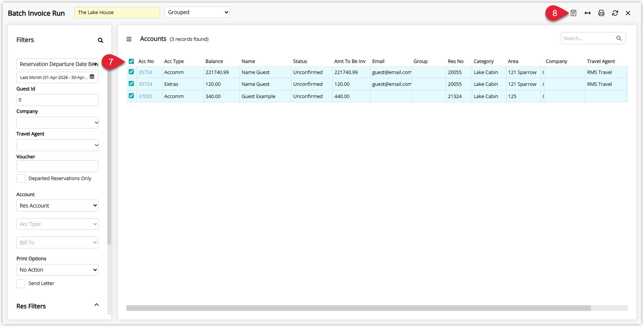Screen dimensions: 644x327
Task: Open the Grouped dropdown
Action: click(197, 12)
